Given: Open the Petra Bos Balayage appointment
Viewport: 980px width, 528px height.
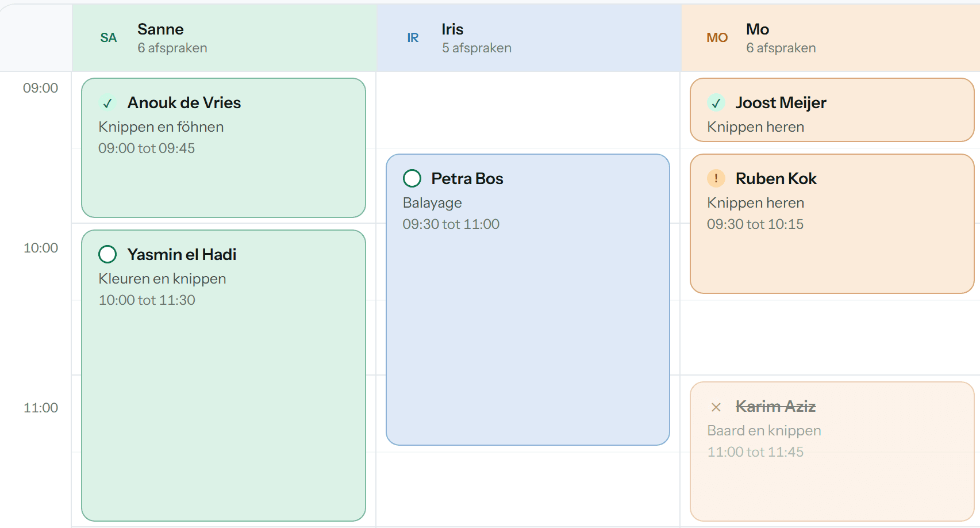Looking at the screenshot, I should (x=528, y=300).
